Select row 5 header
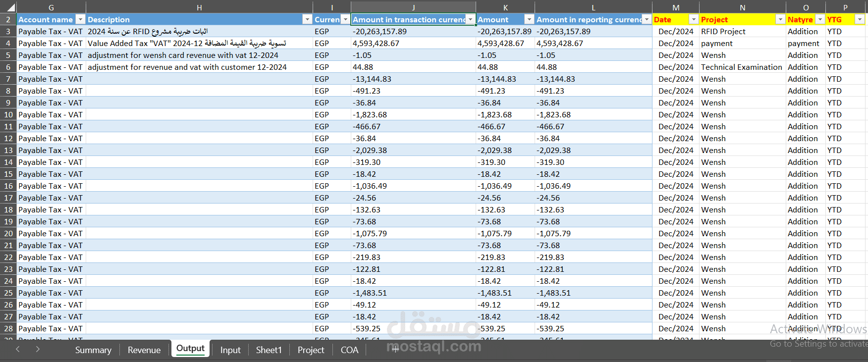 click(x=8, y=55)
